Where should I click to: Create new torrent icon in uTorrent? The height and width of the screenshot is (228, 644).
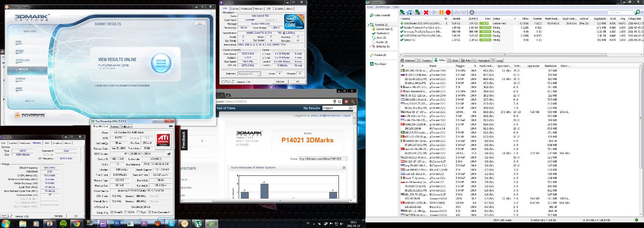[x=417, y=12]
